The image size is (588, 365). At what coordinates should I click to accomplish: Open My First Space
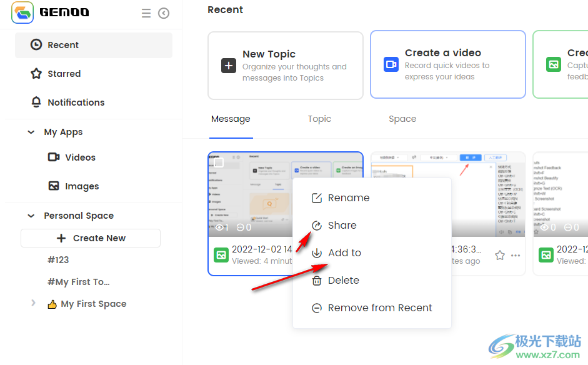click(x=94, y=304)
